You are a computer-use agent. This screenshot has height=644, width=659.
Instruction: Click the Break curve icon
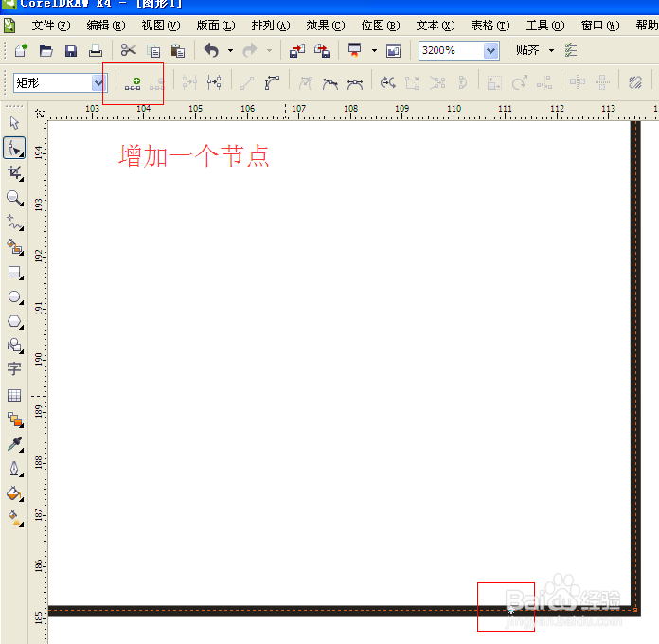coord(214,82)
